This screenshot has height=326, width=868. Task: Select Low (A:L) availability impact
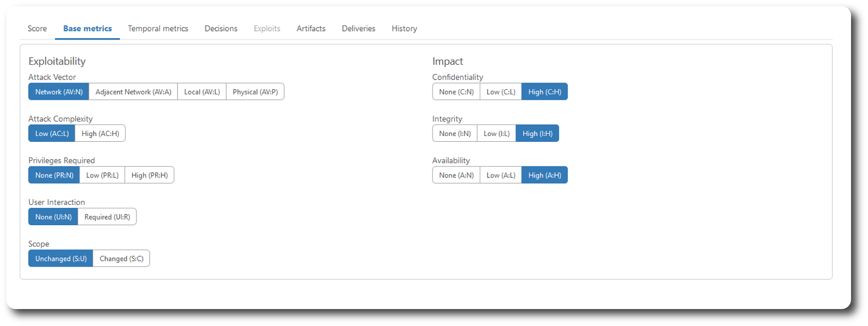pyautogui.click(x=501, y=175)
